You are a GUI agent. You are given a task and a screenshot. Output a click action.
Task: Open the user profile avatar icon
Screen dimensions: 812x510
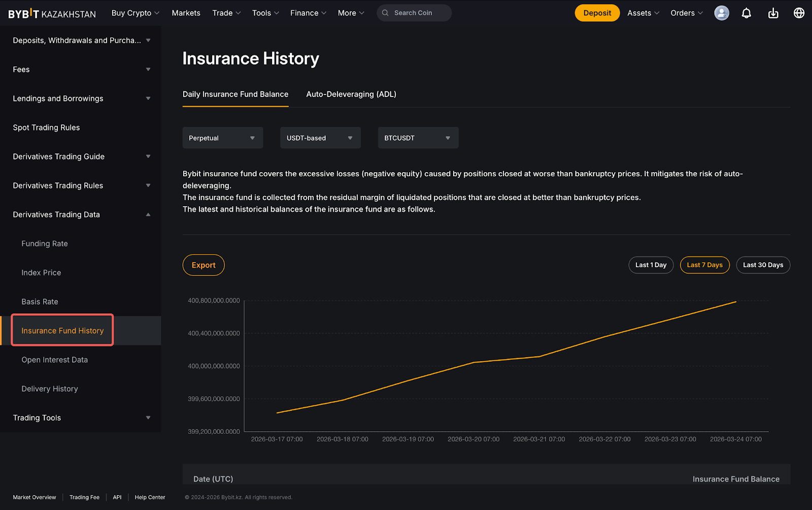tap(721, 13)
